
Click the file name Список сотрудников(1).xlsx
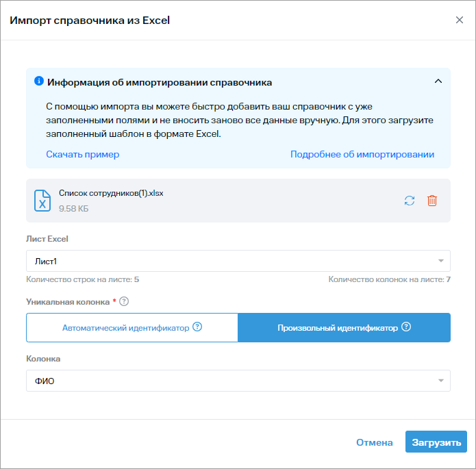111,193
